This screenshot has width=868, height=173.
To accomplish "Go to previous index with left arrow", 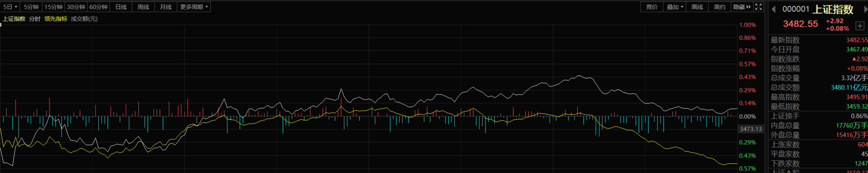I will [774, 9].
